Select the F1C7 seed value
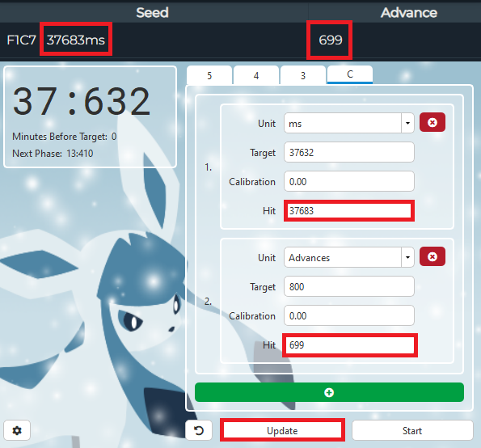Image resolution: width=481 pixels, height=448 pixels. click(22, 40)
